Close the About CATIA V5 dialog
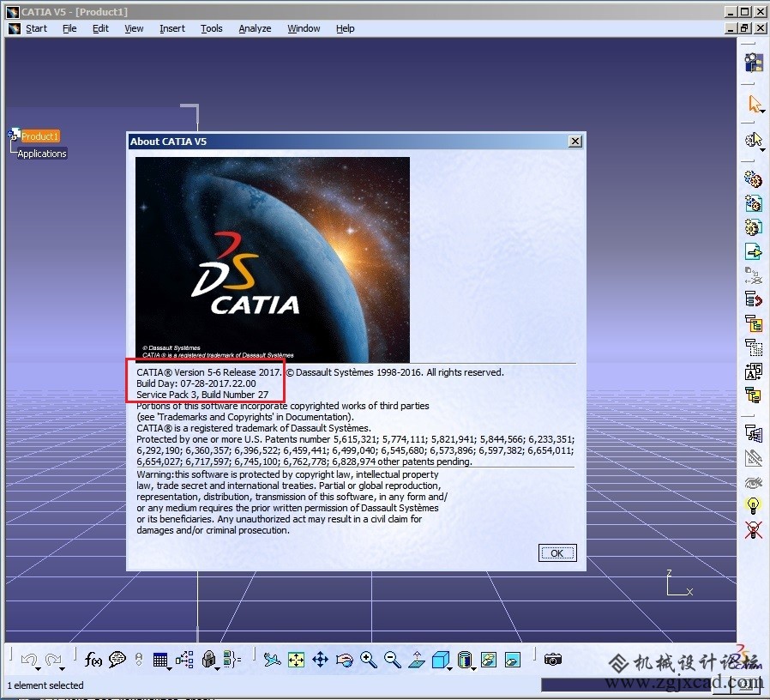 (x=575, y=142)
